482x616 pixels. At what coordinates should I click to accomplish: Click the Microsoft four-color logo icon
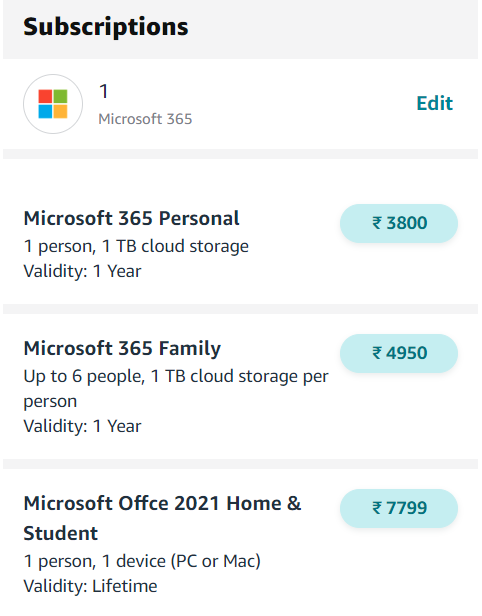(x=53, y=104)
